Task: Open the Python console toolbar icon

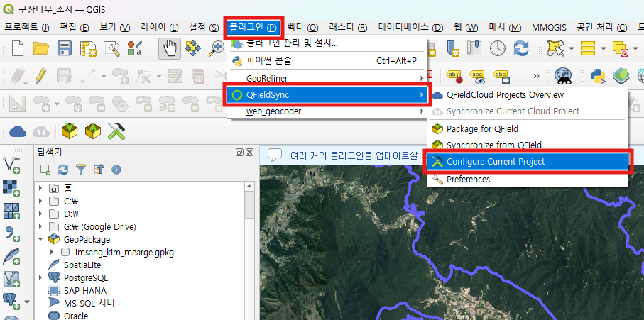Action: 599,75
